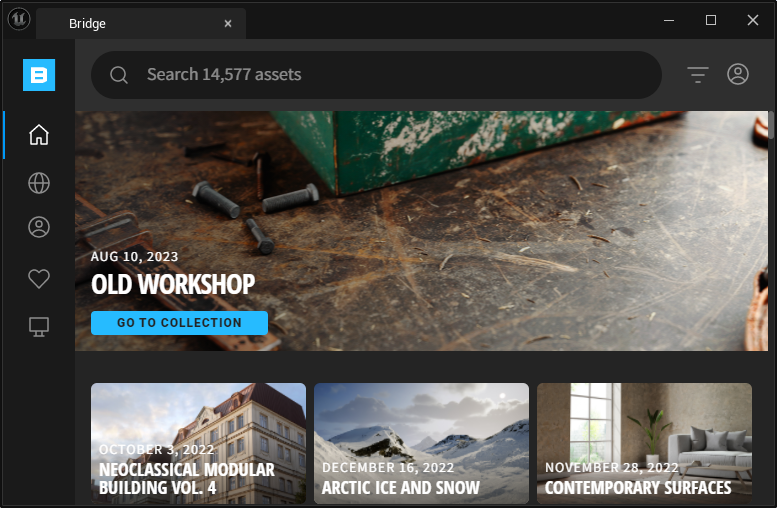Open the sidebar account circle icon
The height and width of the screenshot is (508, 777).
[39, 228]
